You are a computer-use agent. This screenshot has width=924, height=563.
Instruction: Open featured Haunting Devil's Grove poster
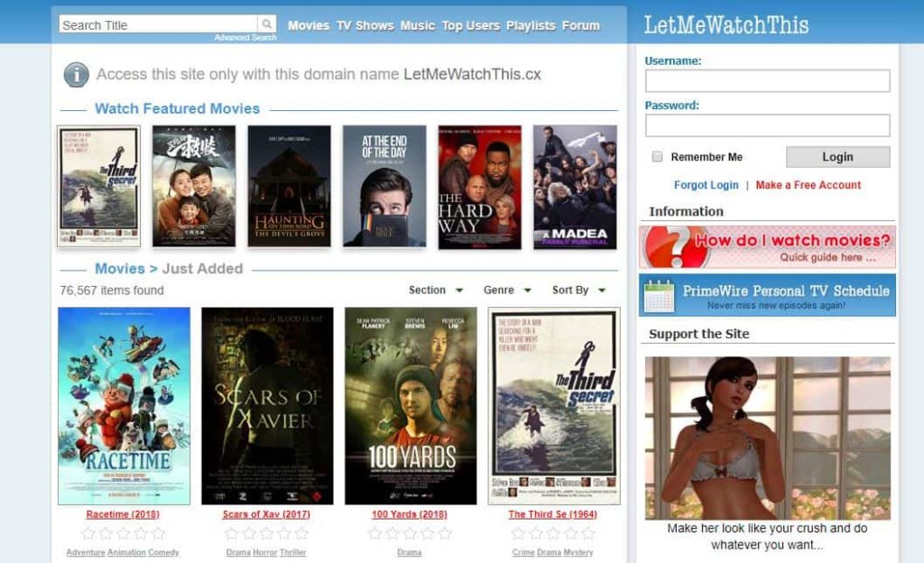click(290, 186)
